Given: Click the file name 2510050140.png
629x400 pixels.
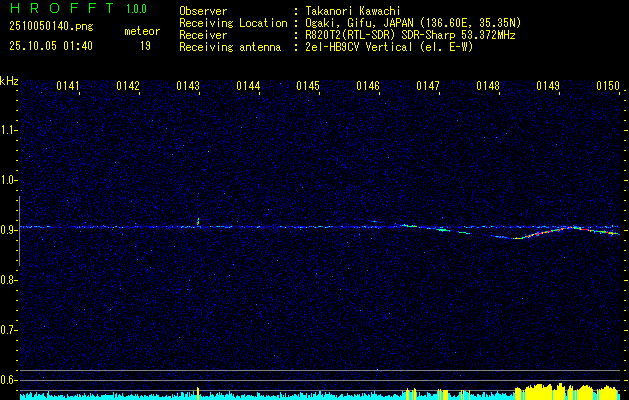Looking at the screenshot, I should (51, 27).
